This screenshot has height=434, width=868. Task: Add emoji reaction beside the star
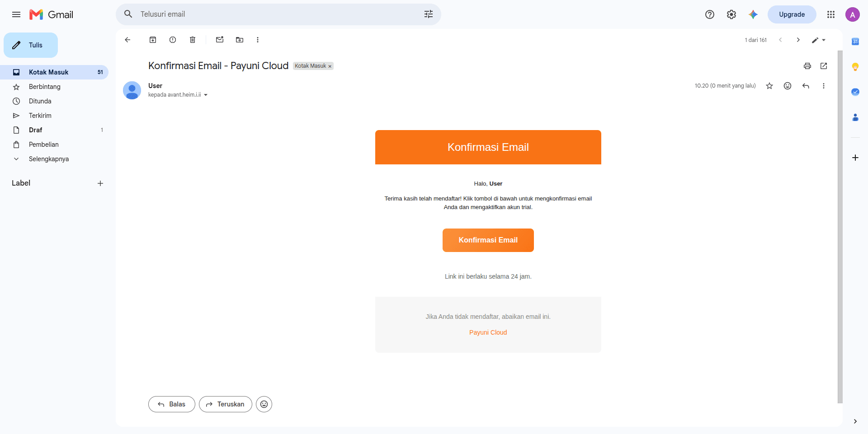tap(788, 86)
